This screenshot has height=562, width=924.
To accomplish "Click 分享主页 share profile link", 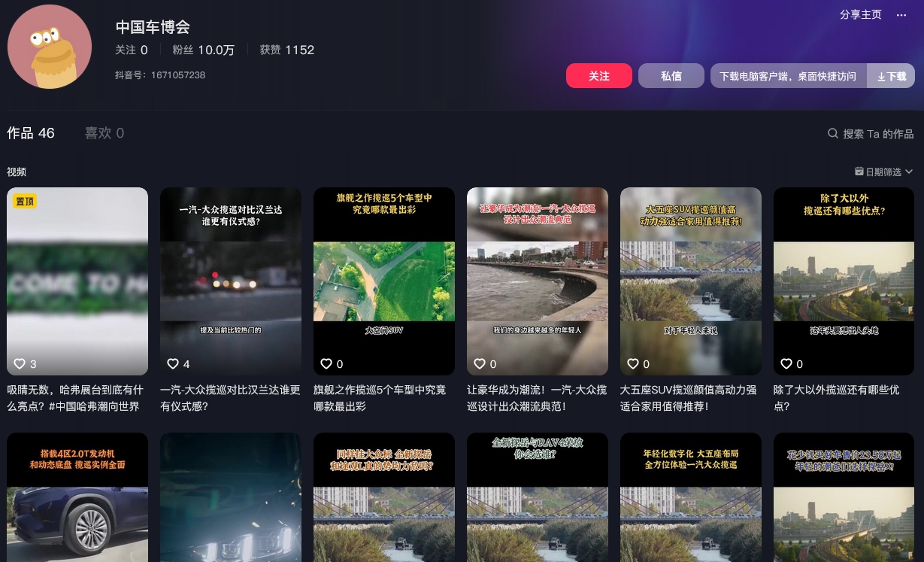I will point(861,15).
